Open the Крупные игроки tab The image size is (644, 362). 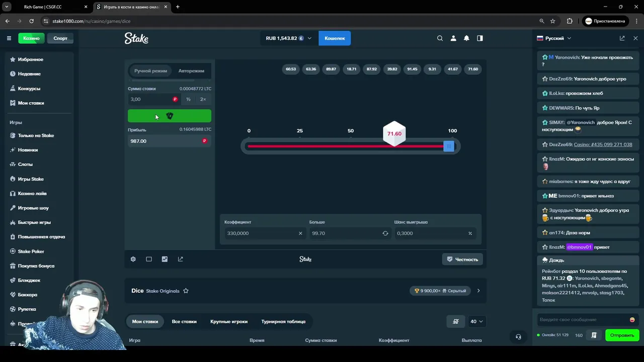[x=229, y=321]
